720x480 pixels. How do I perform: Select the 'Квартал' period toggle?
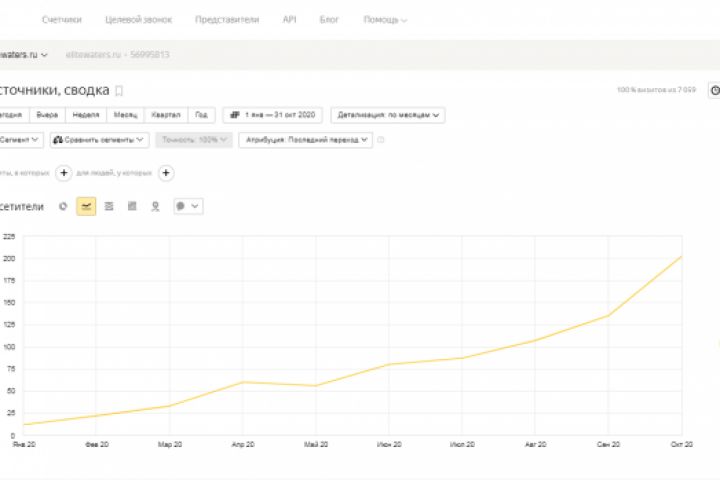tap(165, 115)
